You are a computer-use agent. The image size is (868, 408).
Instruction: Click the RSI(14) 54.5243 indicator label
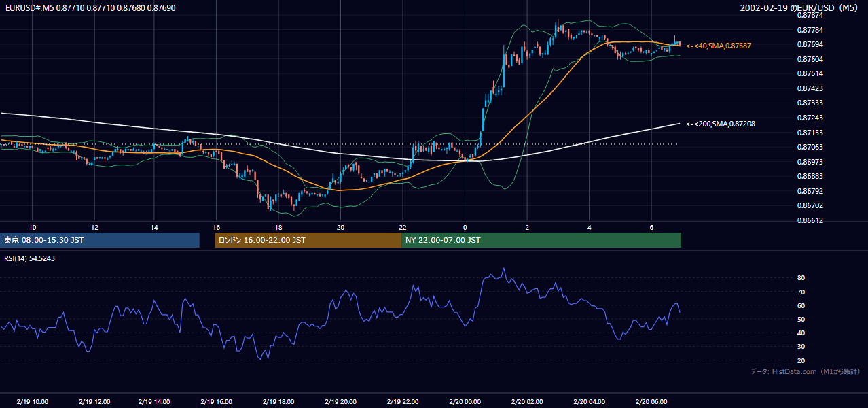[30, 258]
